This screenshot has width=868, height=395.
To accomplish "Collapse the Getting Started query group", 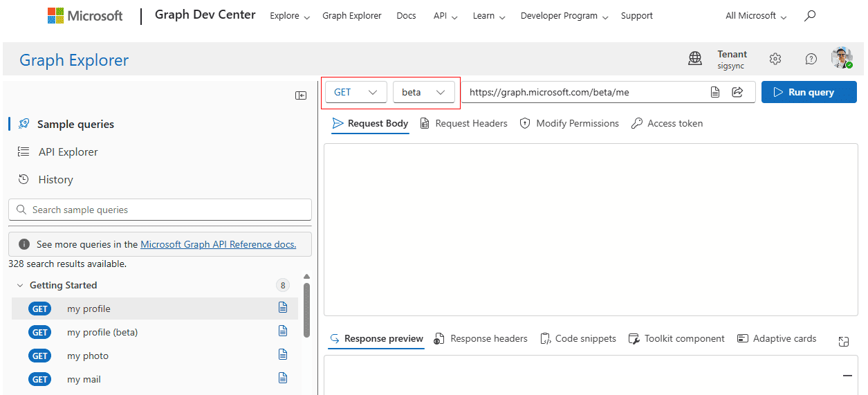I will pos(21,285).
